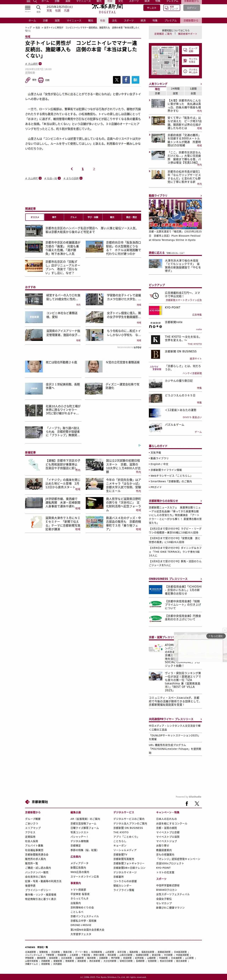Click the 申し込み button in header
Image resolution: width=227 pixels, height=980 pixels.
152,8
